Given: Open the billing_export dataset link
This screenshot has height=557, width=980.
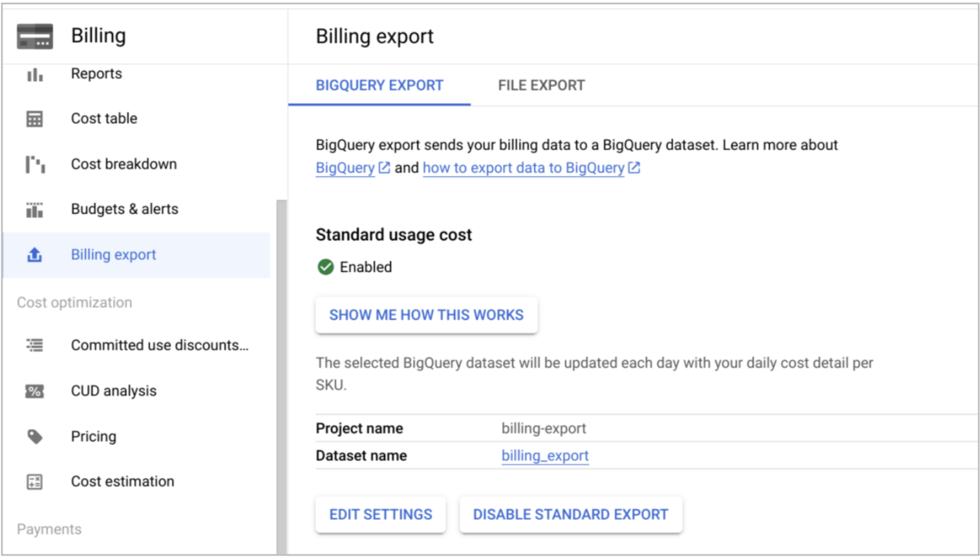Looking at the screenshot, I should 545,456.
